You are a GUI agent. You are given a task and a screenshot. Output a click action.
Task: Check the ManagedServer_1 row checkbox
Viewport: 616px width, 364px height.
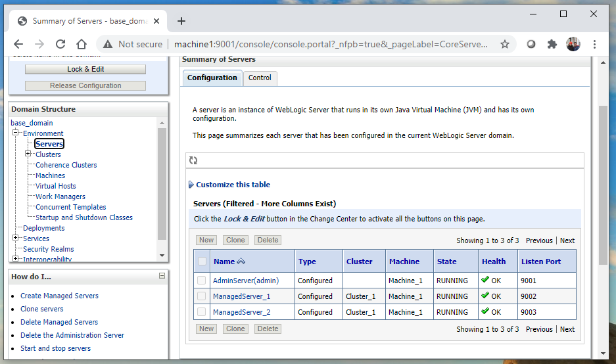[x=202, y=296]
